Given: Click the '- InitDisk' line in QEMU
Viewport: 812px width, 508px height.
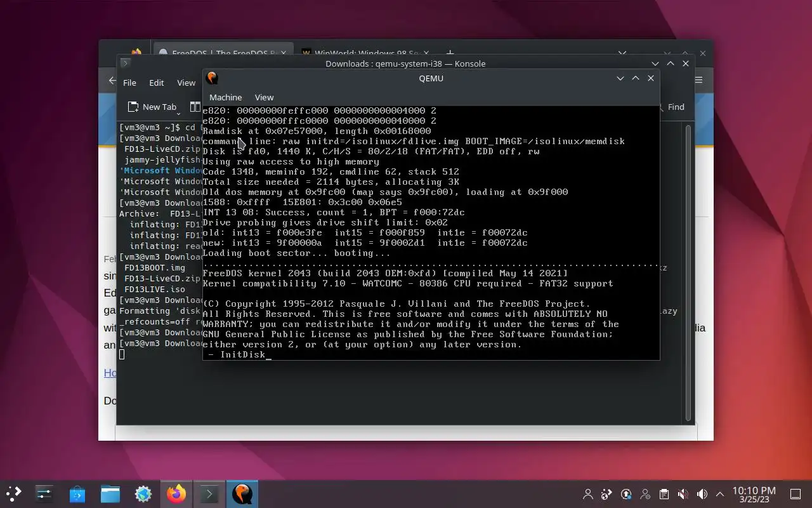Looking at the screenshot, I should 237,354.
